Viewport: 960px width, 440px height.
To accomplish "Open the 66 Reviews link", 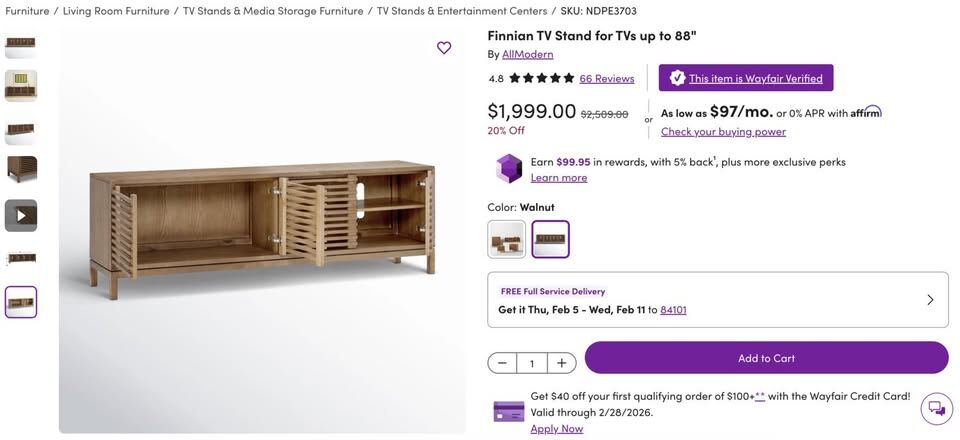I will tap(607, 78).
